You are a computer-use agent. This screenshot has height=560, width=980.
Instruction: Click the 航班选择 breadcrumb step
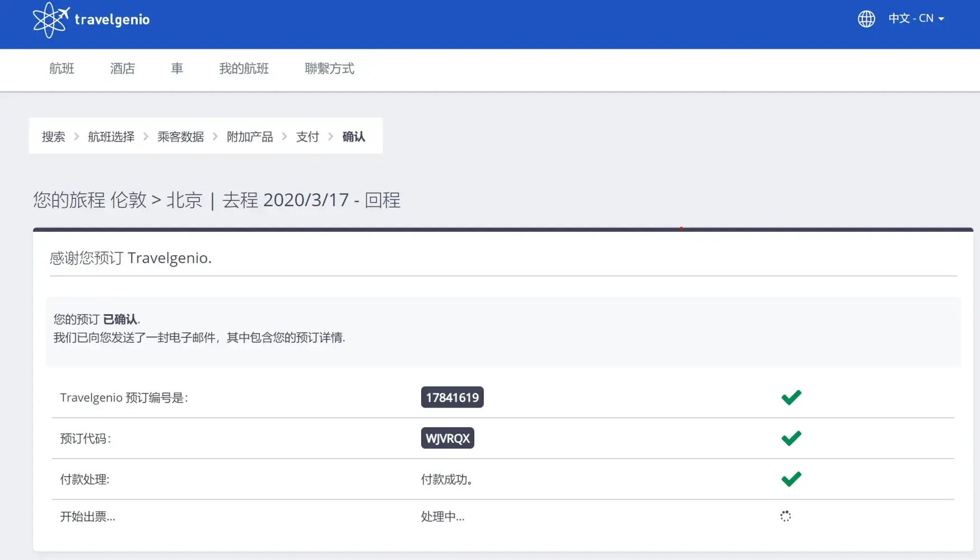pyautogui.click(x=111, y=137)
